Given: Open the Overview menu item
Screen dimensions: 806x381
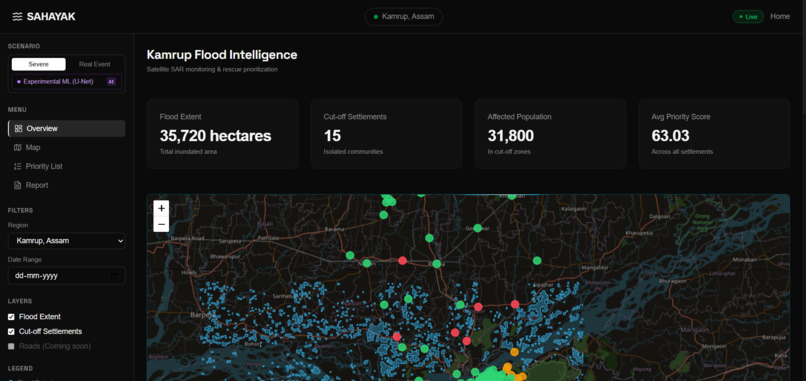Looking at the screenshot, I should click(67, 129).
